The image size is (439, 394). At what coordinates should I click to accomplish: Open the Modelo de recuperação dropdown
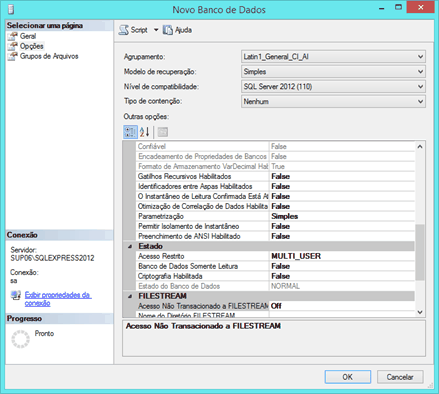click(333, 72)
